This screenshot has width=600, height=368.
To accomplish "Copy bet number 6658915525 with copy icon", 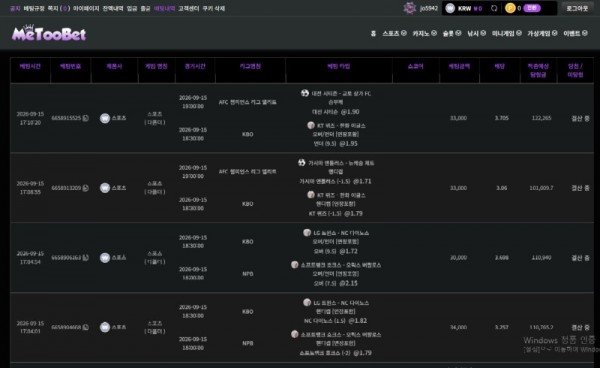I will [x=86, y=118].
